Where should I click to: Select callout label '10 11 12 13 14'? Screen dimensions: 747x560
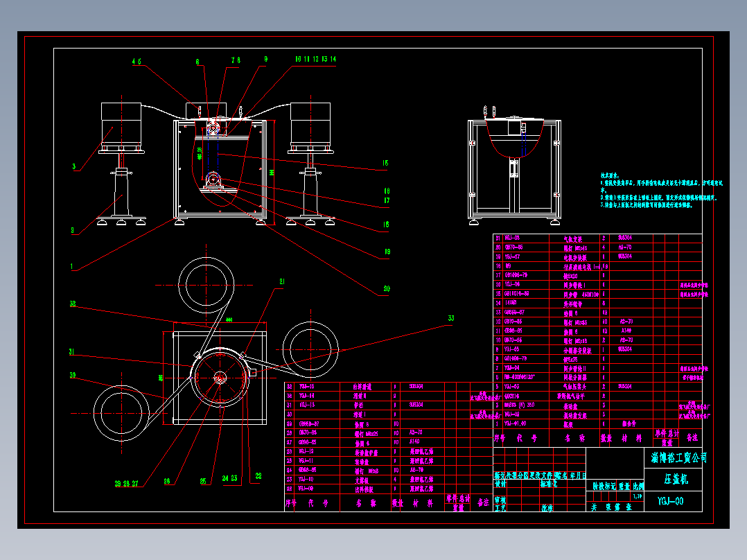click(x=315, y=59)
